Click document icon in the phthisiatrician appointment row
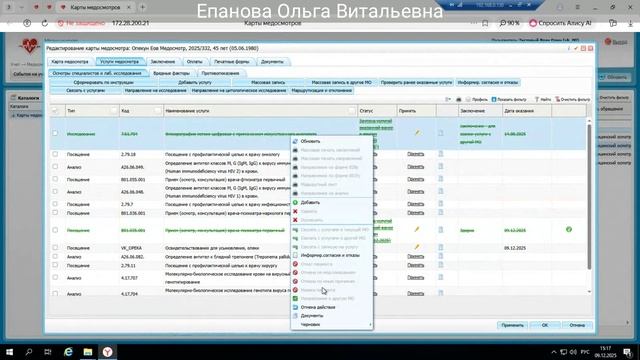640x360 pixels. pyautogui.click(x=440, y=179)
